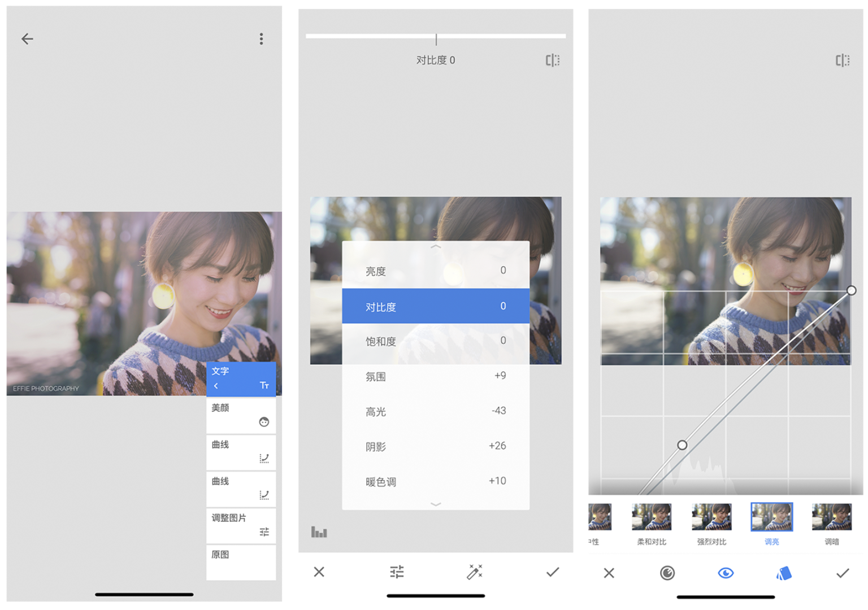Select the 高光 highlights parameter
This screenshot has height=610, width=868.
436,412
